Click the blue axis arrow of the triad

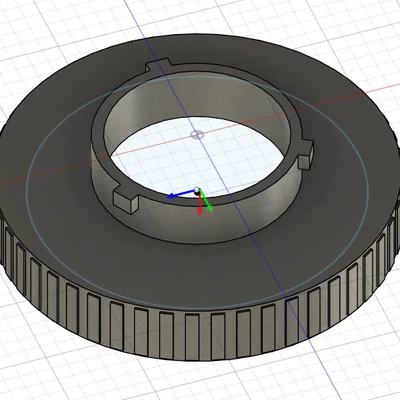coord(180,194)
